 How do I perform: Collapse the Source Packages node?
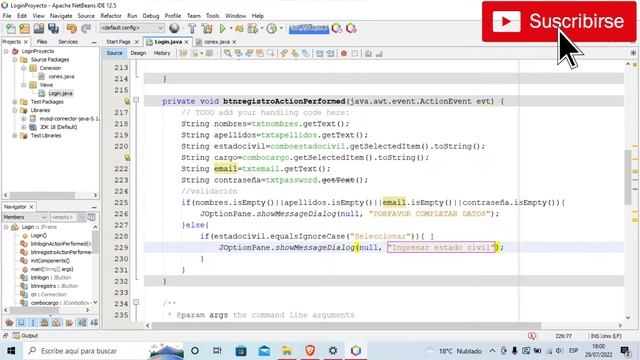15,60
